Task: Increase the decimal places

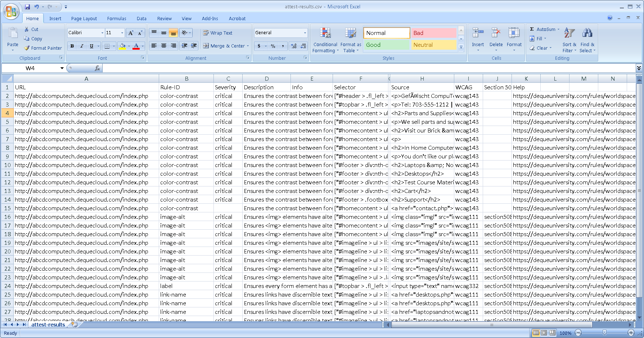Action: [294, 46]
